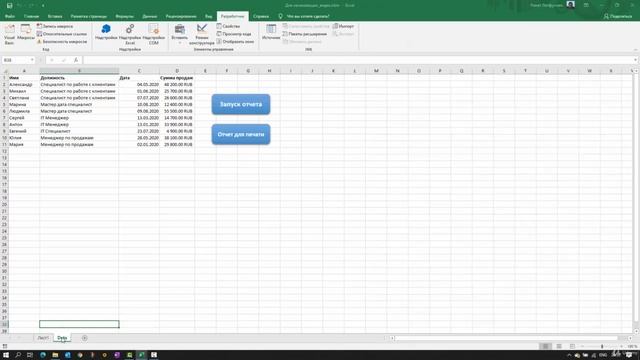The image size is (640, 360).
Task: Switch to the Данные tab
Action: pyautogui.click(x=150, y=16)
